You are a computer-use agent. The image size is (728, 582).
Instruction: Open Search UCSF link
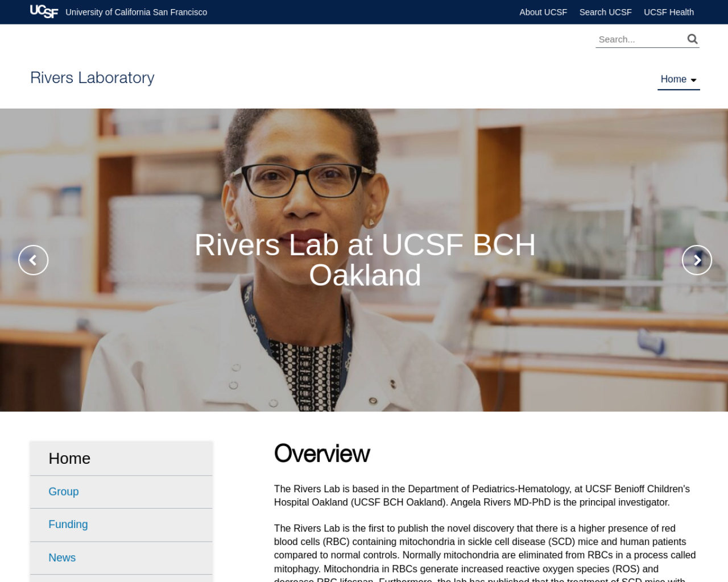pos(605,12)
